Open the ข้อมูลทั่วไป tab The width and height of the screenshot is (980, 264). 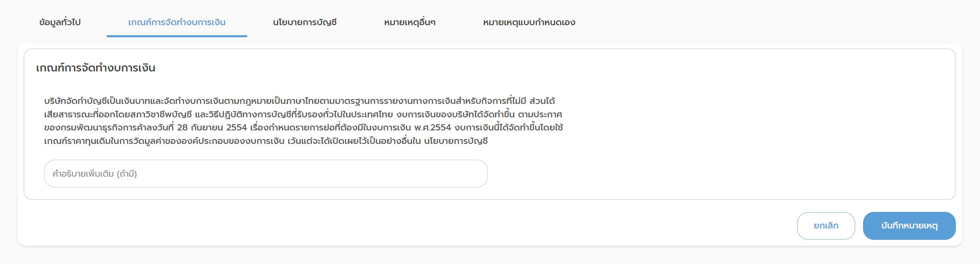click(60, 22)
